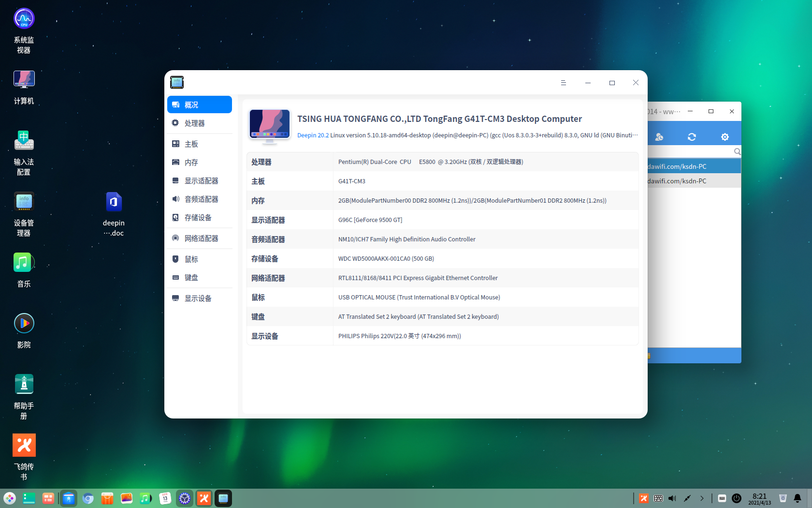Select the G41T-CM3 motherboard value
Viewport: 812px width, 508px height.
tap(352, 181)
